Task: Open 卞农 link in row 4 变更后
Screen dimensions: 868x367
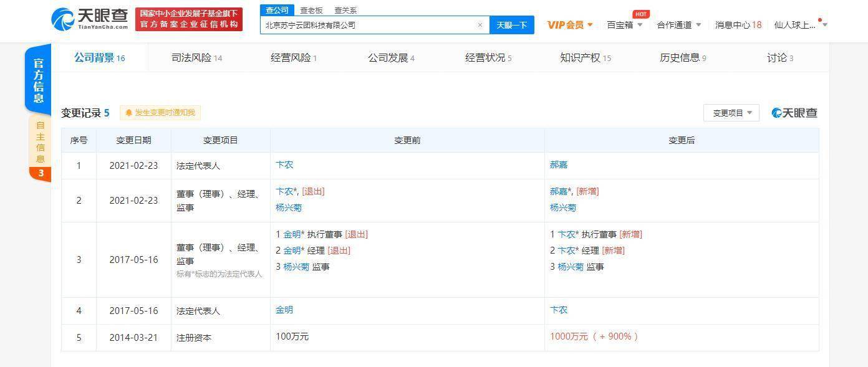Action: coord(559,310)
